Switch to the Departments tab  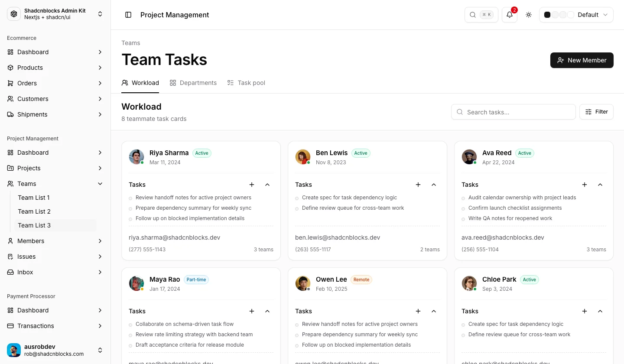pos(193,83)
